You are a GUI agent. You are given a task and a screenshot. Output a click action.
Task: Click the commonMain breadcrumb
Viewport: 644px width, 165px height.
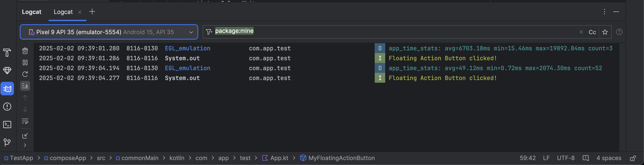137,158
